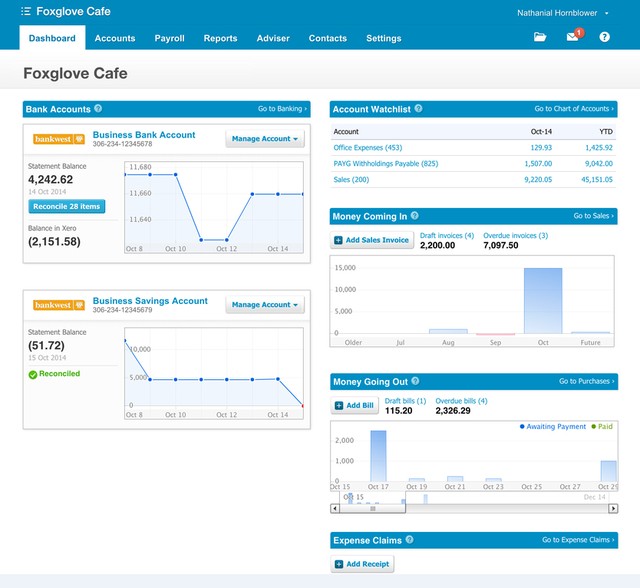640x588 pixels.
Task: Expand Manage Account for Business Savings Account
Action: click(x=265, y=305)
